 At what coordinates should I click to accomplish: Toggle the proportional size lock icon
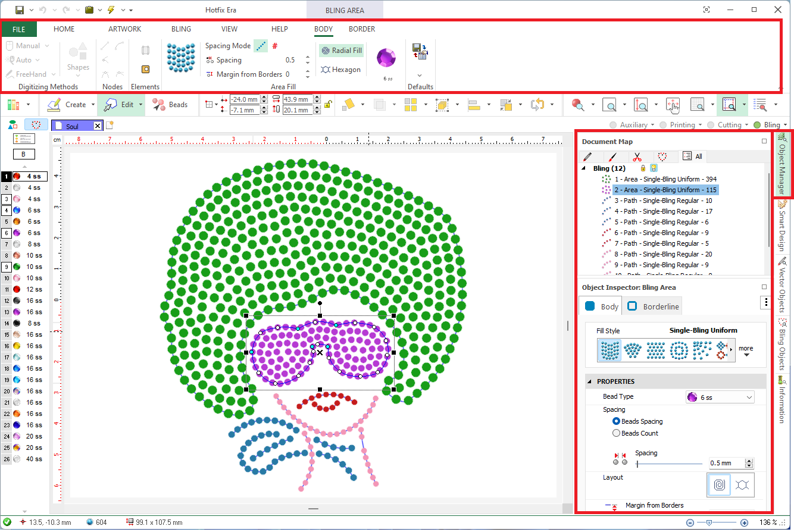click(x=327, y=104)
